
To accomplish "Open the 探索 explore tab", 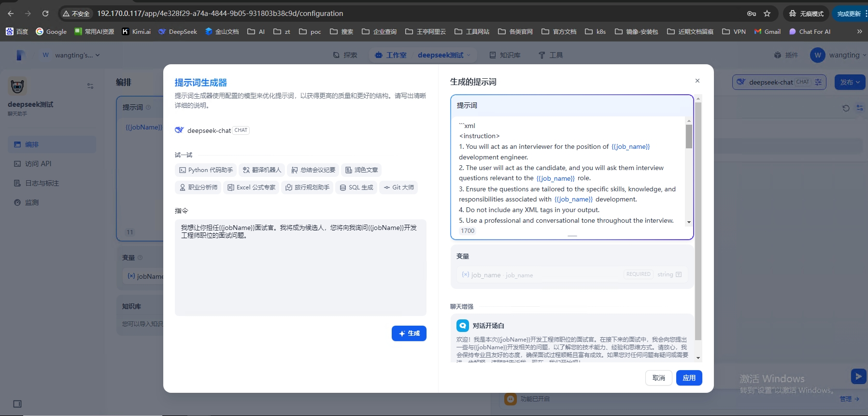I will tap(345, 55).
